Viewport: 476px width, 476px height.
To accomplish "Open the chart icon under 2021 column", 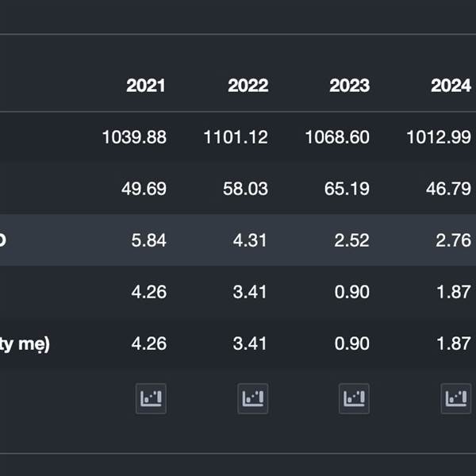I will [x=151, y=398].
